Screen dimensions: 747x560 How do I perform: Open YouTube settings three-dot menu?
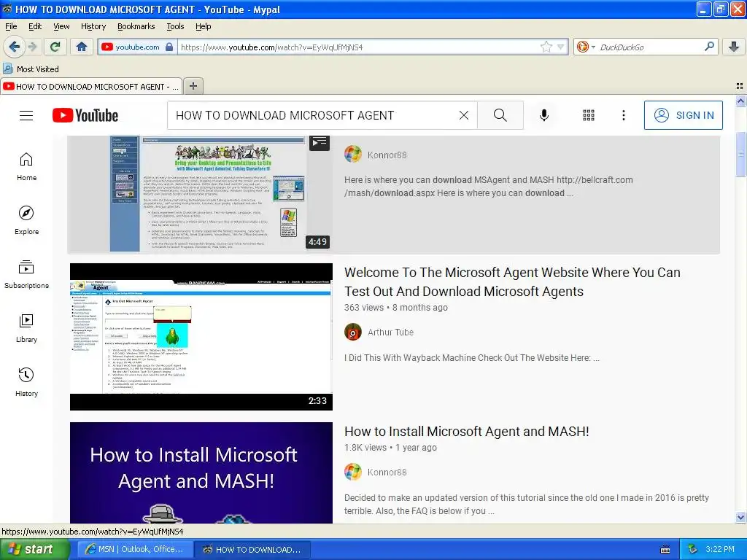pos(623,115)
